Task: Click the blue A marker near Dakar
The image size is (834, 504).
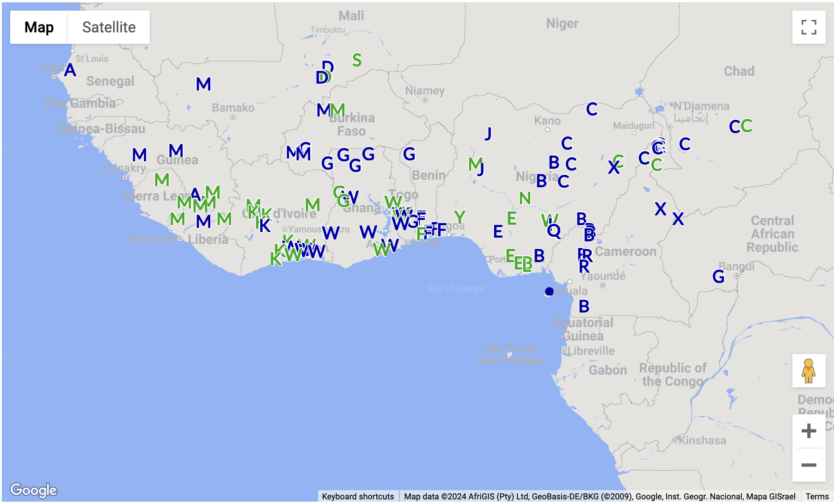Action: [70, 70]
